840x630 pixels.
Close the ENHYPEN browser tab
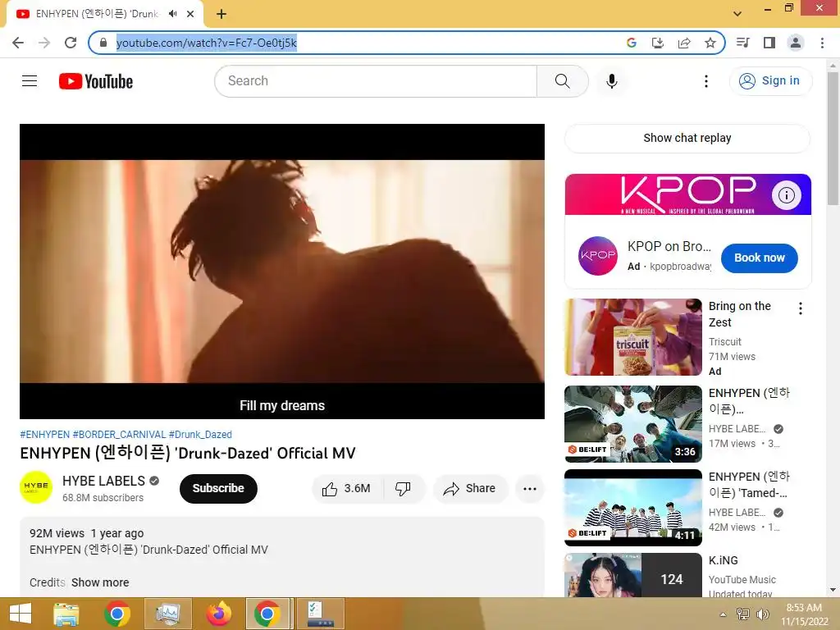(x=190, y=14)
